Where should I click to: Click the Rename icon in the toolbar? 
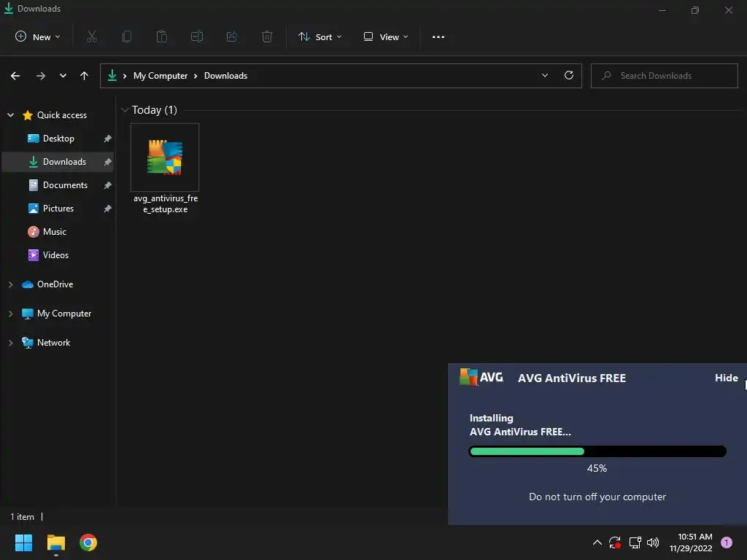tap(197, 36)
